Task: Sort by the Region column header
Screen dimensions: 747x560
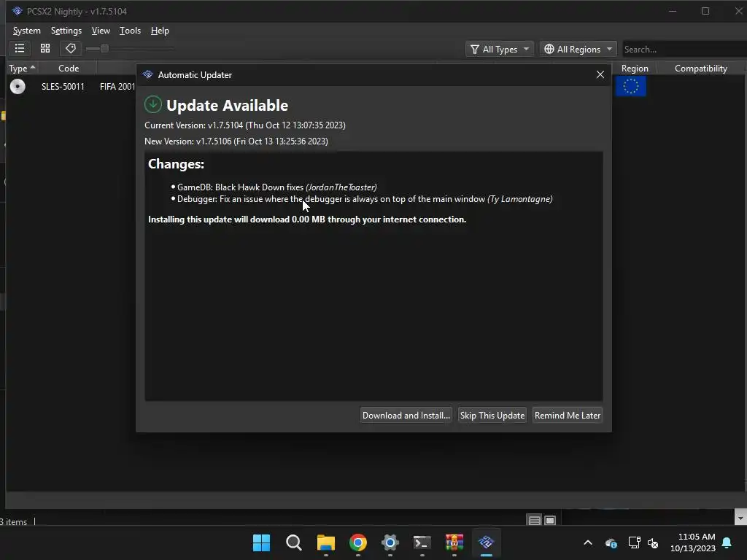Action: tap(635, 68)
